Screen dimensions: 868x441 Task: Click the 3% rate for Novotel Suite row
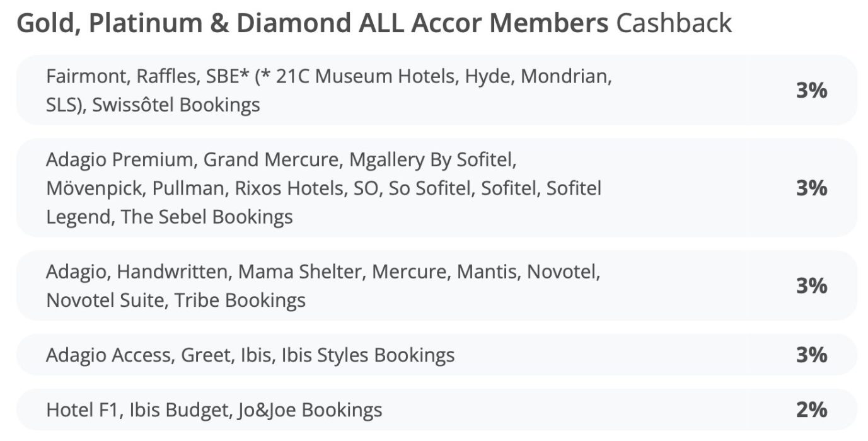pos(811,286)
